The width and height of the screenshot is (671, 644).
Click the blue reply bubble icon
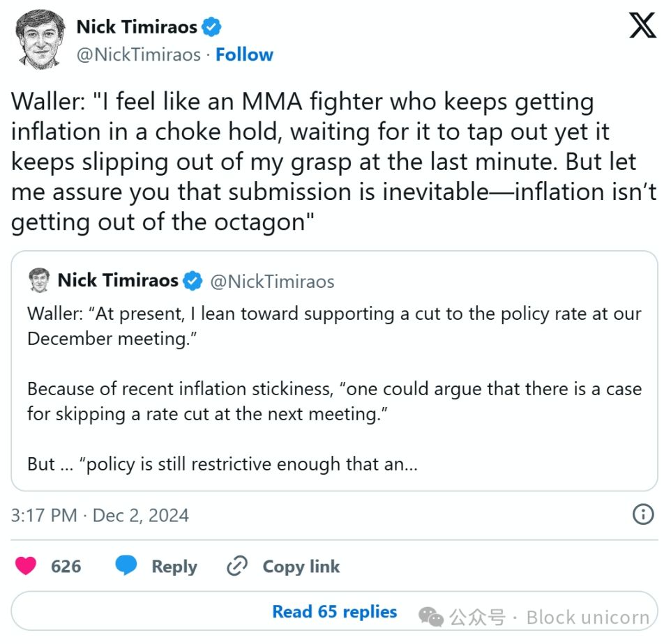pyautogui.click(x=126, y=566)
